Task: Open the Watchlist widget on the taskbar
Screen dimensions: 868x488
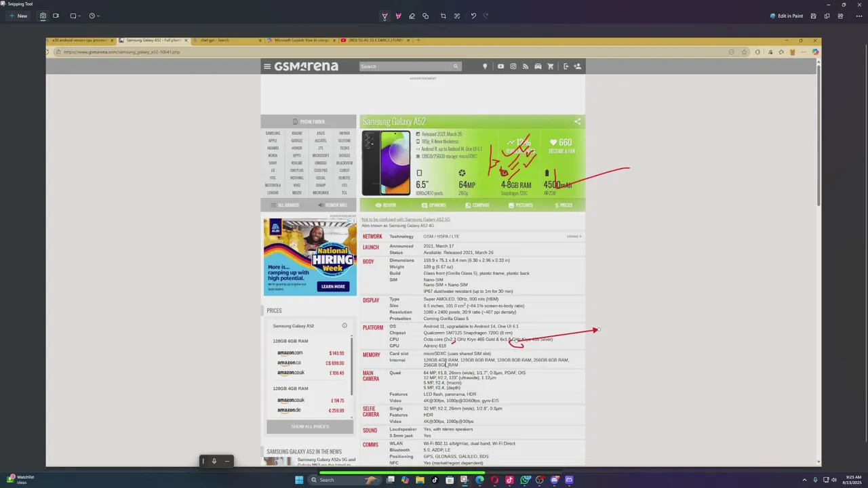Action: pos(20,480)
